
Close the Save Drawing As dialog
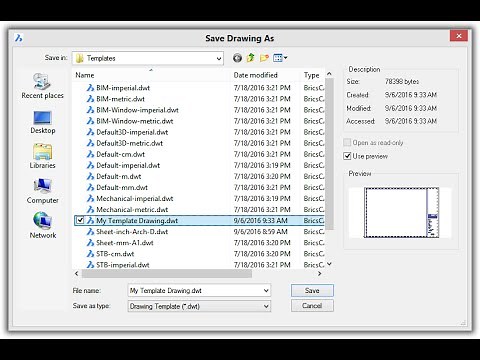click(459, 36)
